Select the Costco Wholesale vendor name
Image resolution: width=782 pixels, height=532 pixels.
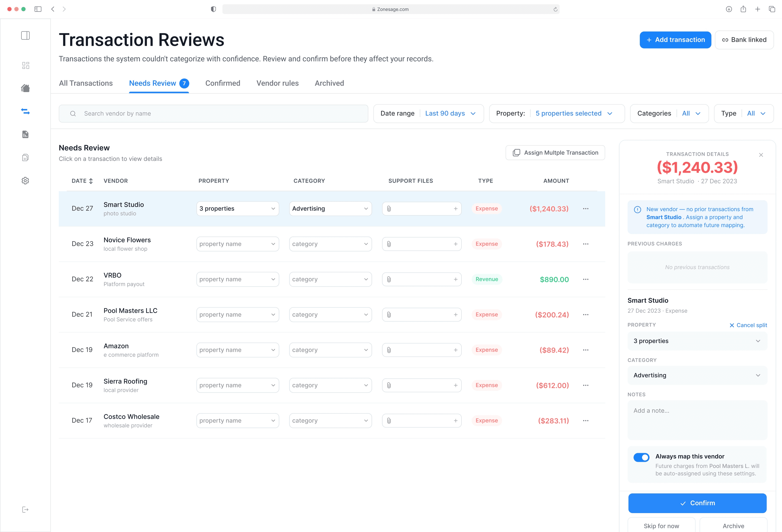tap(131, 417)
